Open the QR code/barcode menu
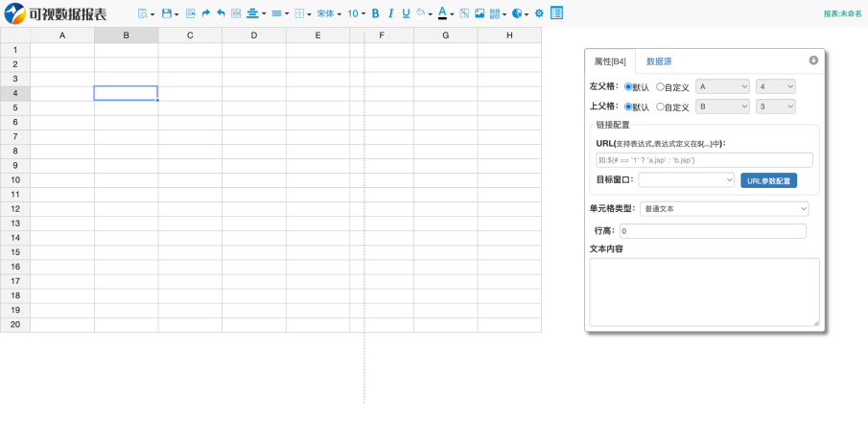Image resolution: width=868 pixels, height=424 pixels. tap(498, 13)
